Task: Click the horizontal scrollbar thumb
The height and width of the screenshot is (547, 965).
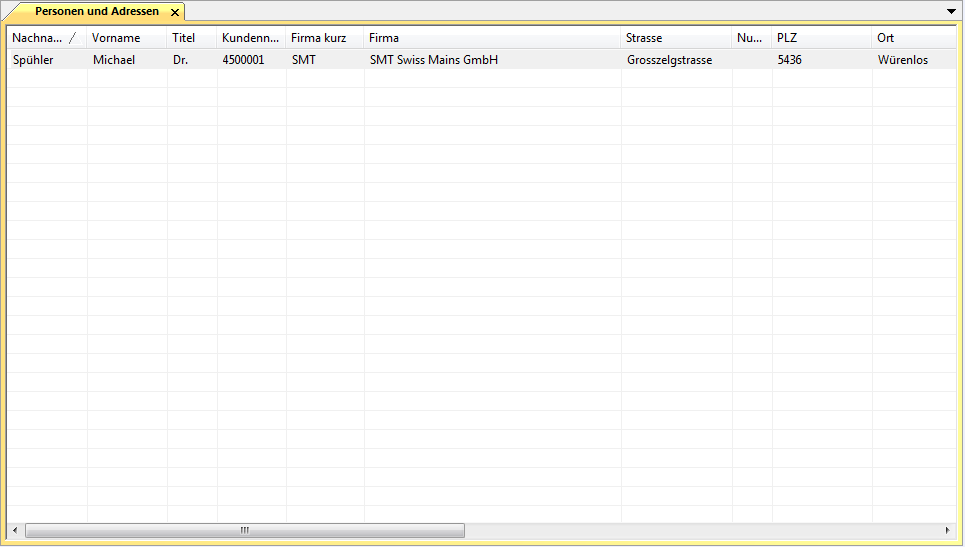Action: [244, 530]
